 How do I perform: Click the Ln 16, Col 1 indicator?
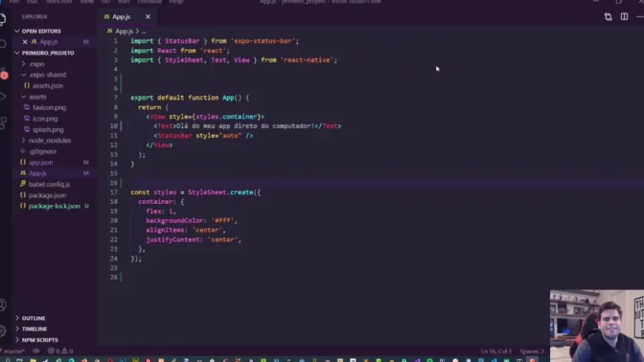click(496, 351)
